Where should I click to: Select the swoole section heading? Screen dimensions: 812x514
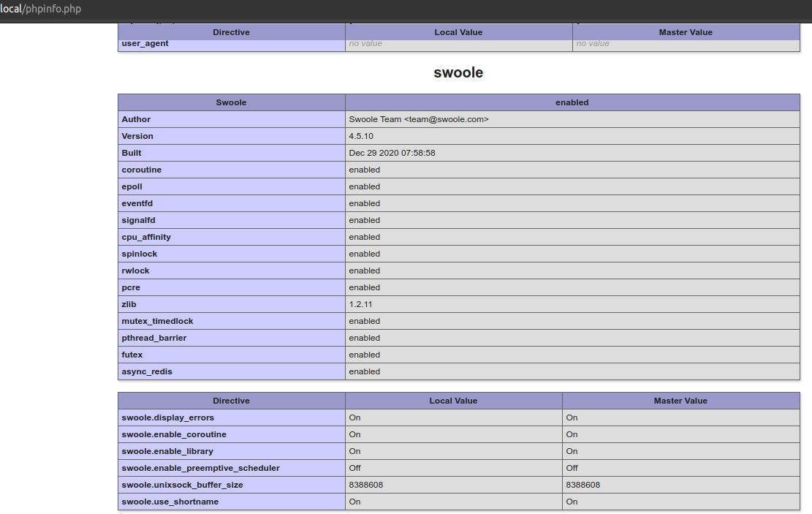[x=458, y=72]
